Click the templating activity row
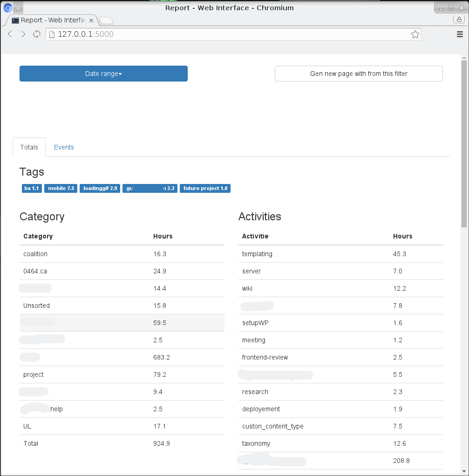This screenshot has height=476, width=469. tap(340, 254)
